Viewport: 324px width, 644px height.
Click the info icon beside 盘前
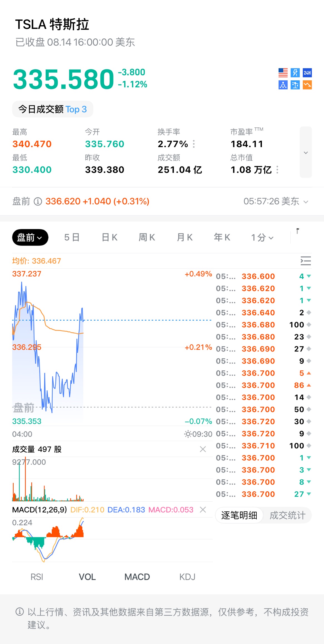[38, 201]
